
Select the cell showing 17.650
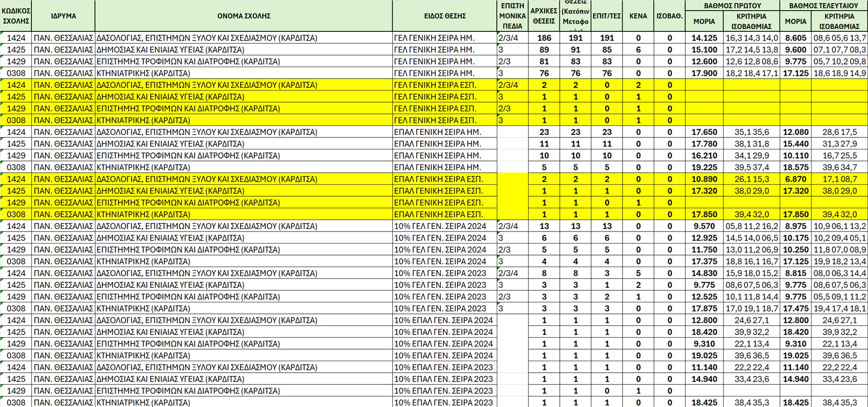704,132
